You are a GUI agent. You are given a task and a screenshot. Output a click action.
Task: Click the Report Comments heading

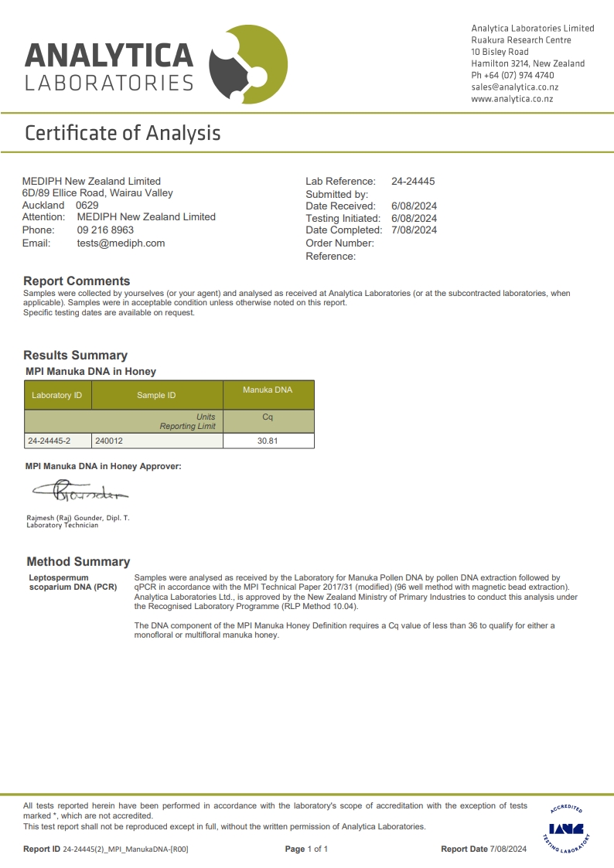click(x=77, y=281)
